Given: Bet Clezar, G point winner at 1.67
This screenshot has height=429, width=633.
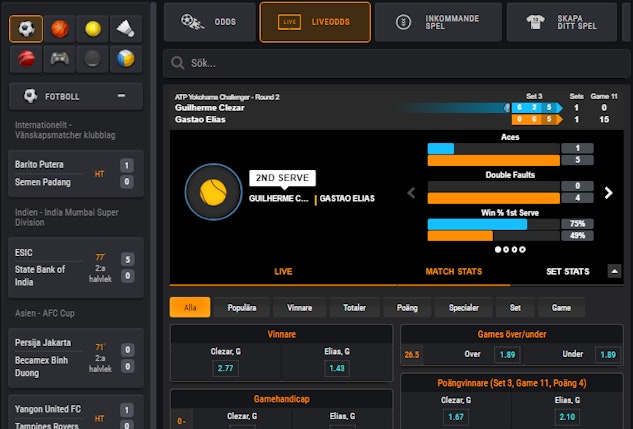Looking at the screenshot, I should 456,417.
